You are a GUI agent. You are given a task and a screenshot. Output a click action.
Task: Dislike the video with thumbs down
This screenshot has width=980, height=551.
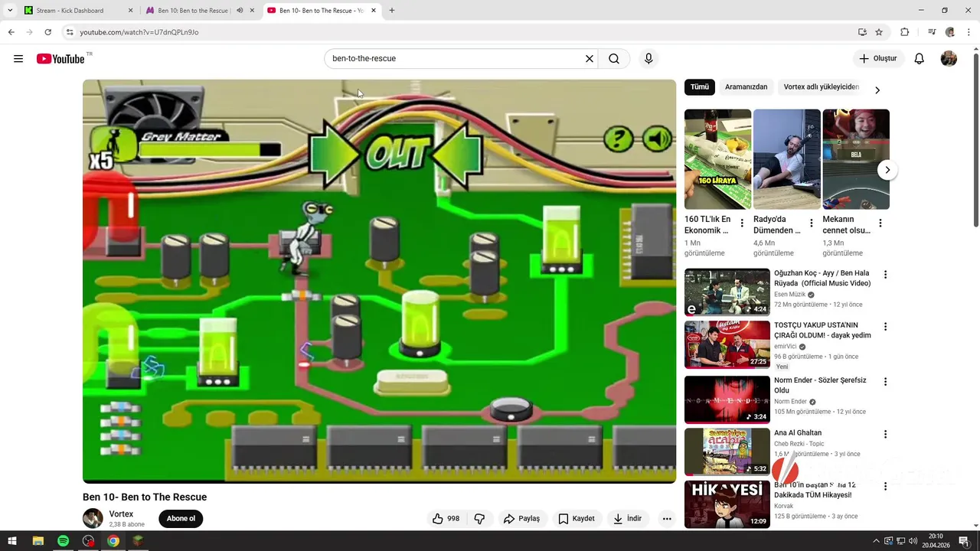pos(479,519)
